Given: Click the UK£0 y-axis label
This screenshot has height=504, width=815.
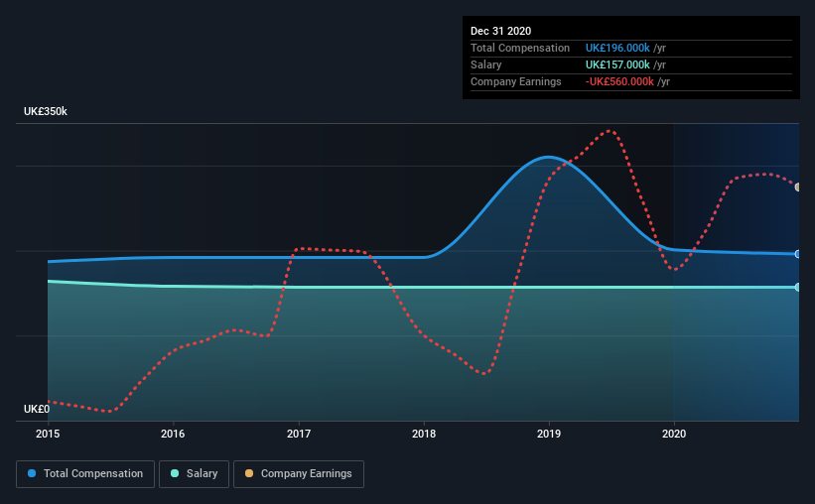Looking at the screenshot, I should click(x=37, y=409).
